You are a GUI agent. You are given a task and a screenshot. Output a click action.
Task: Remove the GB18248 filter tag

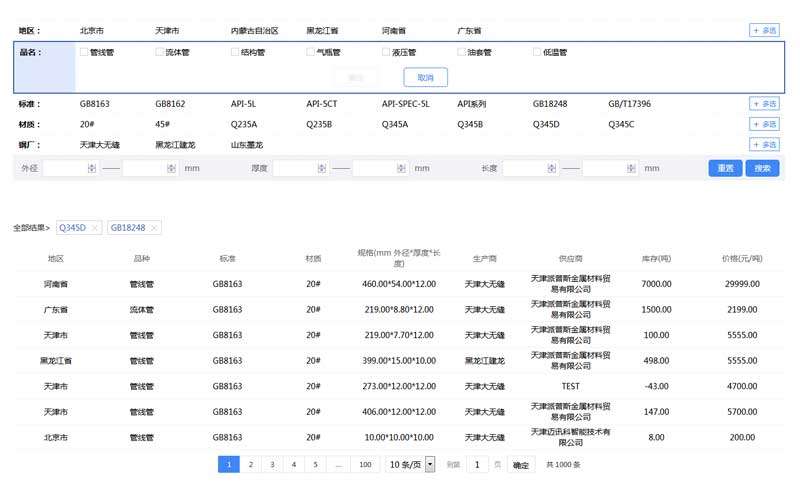coord(153,228)
